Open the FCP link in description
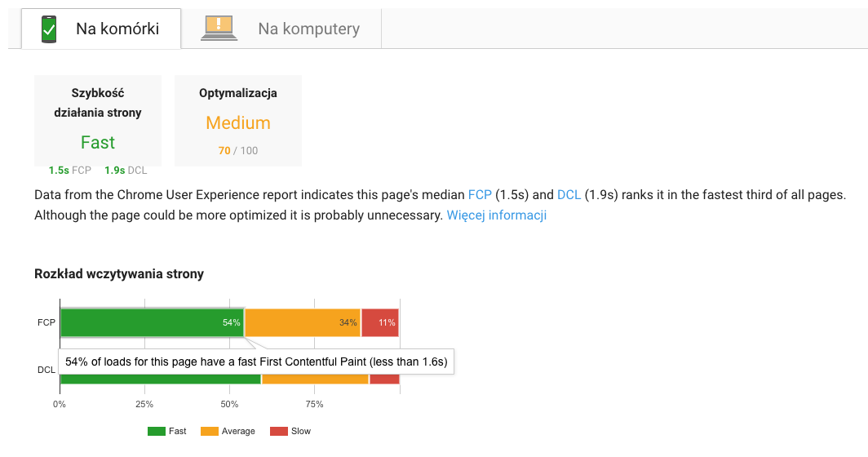Image resolution: width=868 pixels, height=457 pixels. [x=480, y=195]
